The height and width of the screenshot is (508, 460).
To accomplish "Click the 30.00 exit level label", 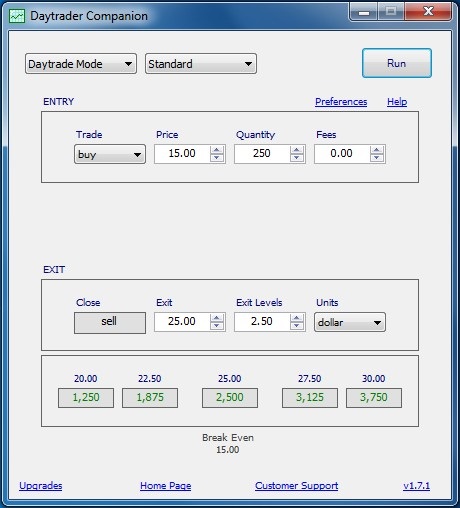I will 374,379.
